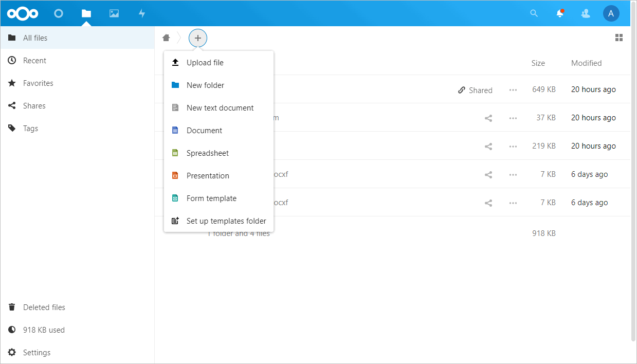Open the Activity lightning icon
637x364 pixels.
point(142,13)
